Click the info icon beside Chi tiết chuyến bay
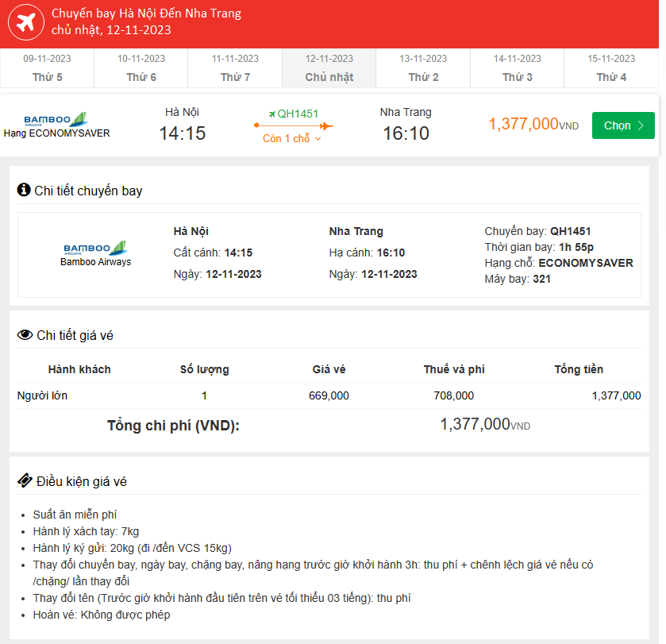 pyautogui.click(x=24, y=191)
